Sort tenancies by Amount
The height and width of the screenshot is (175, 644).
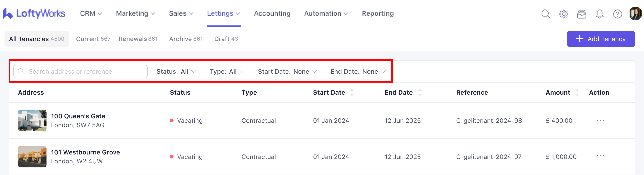[576, 92]
